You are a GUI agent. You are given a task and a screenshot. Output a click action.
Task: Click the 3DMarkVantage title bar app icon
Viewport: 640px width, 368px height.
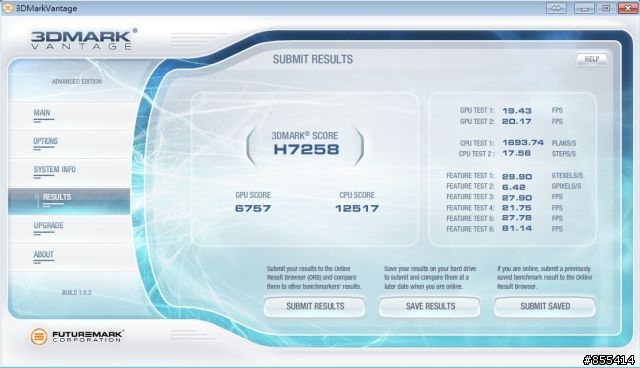coord(8,8)
